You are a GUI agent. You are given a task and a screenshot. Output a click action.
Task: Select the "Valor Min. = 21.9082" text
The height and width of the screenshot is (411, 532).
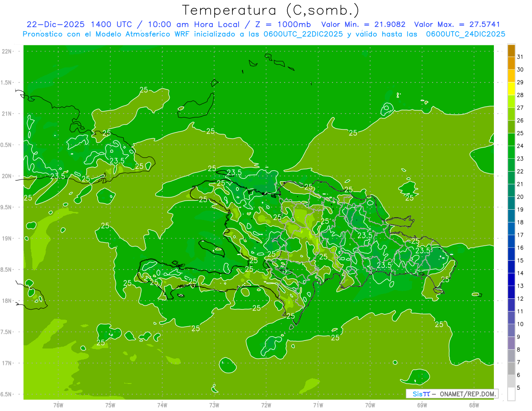point(363,24)
